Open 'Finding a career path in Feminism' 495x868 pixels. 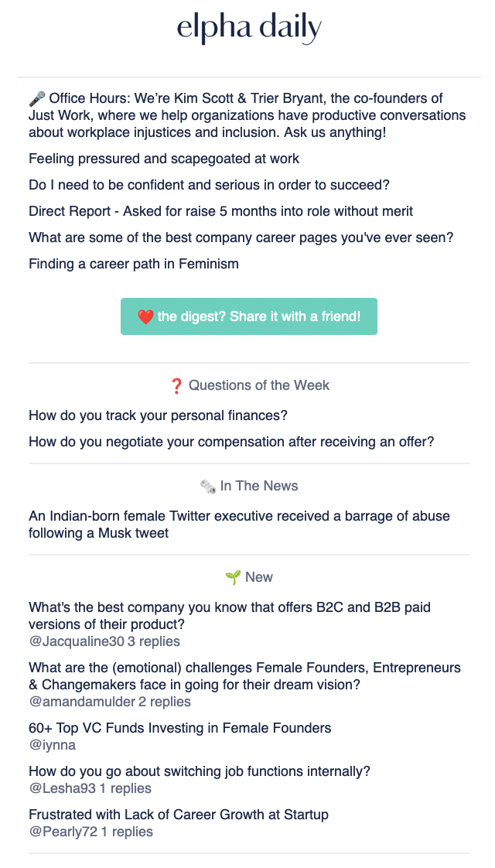134,264
